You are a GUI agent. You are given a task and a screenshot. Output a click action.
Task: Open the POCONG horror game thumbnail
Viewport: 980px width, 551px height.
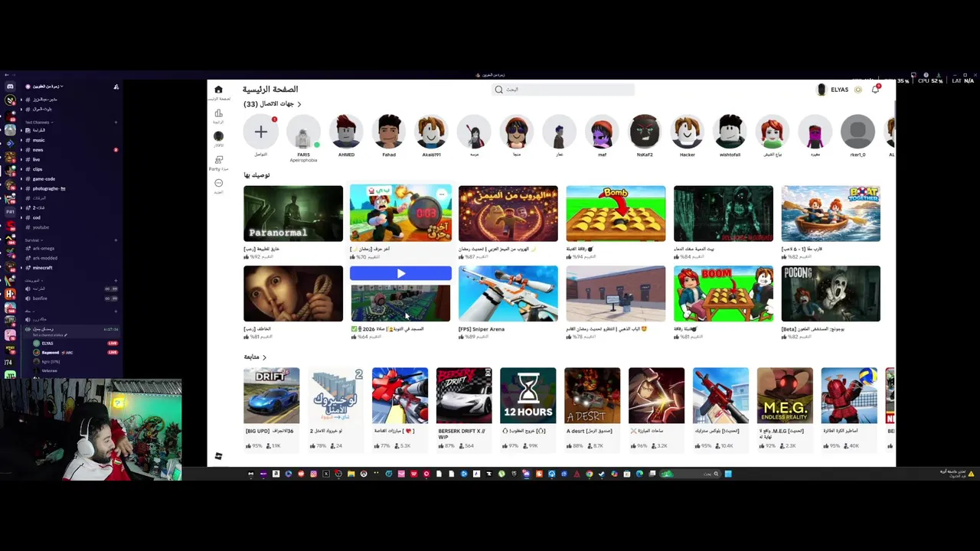click(831, 294)
